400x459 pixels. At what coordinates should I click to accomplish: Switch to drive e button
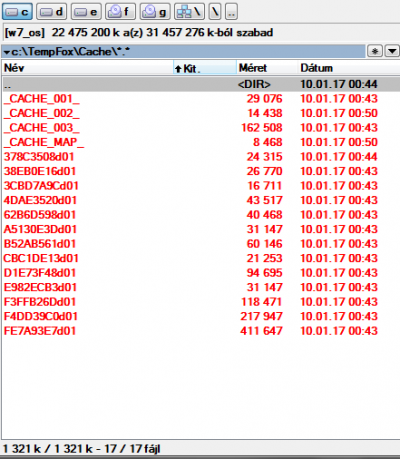[x=86, y=12]
